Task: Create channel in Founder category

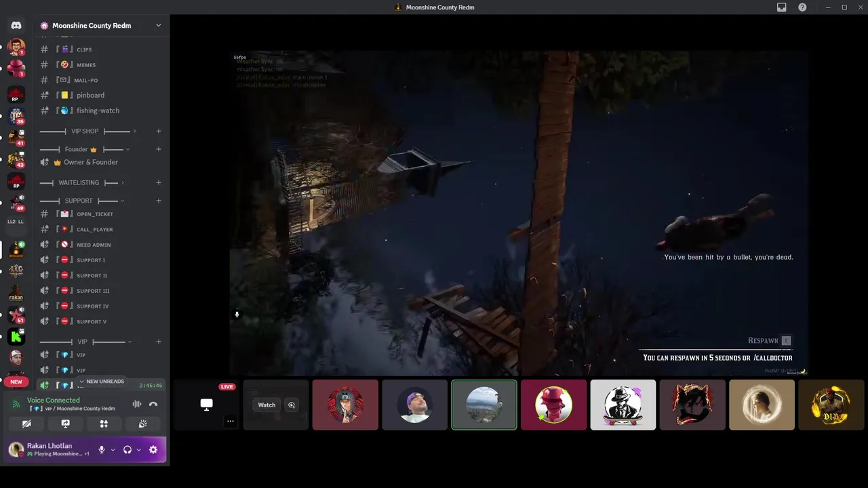Action: pyautogui.click(x=158, y=149)
